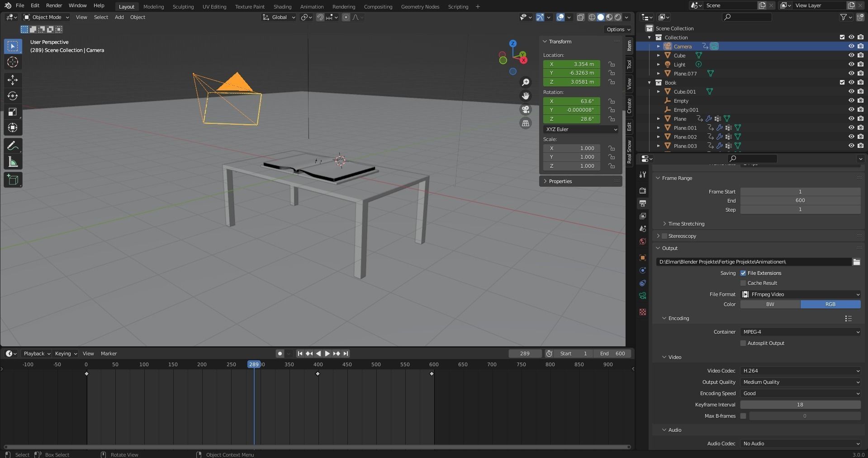Open the Container MPEG-4 dropdown

pyautogui.click(x=800, y=332)
